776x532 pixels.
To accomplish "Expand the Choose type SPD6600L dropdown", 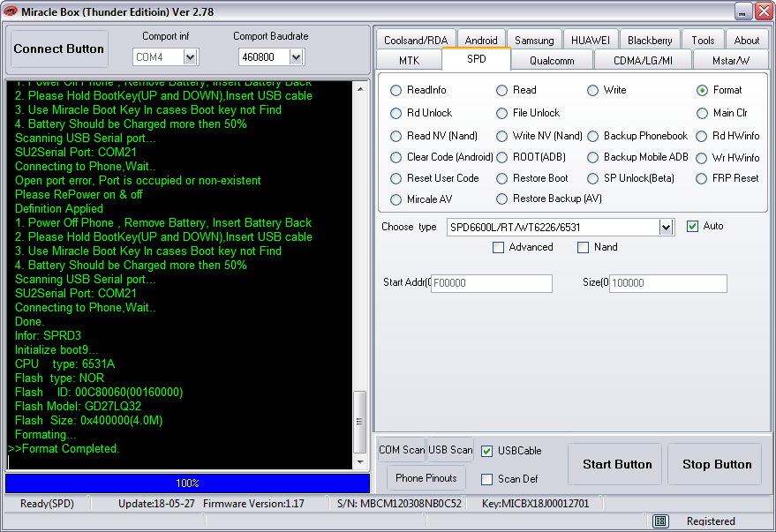I will point(667,228).
